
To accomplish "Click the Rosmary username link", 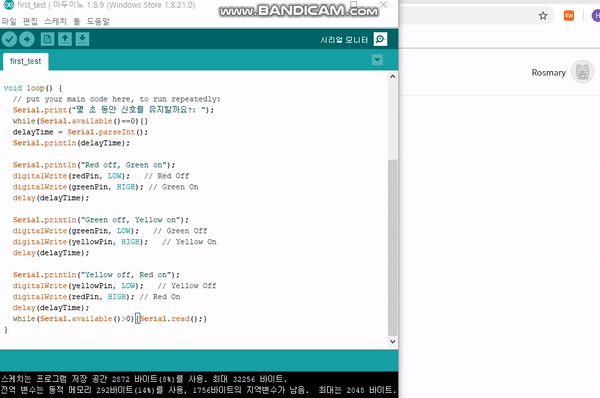I will 548,73.
